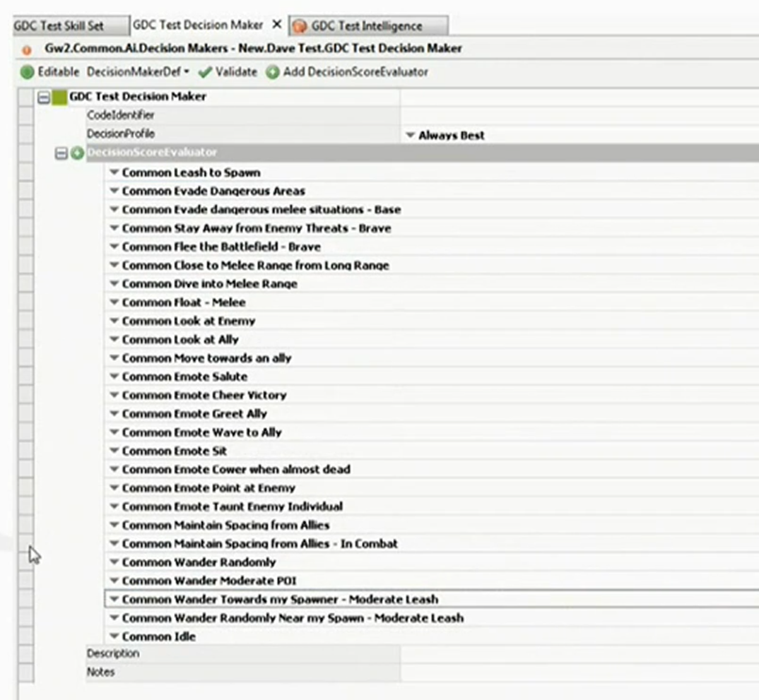Click the orange icon beside the Gw2 path
This screenshot has height=700, width=759.
pos(28,49)
